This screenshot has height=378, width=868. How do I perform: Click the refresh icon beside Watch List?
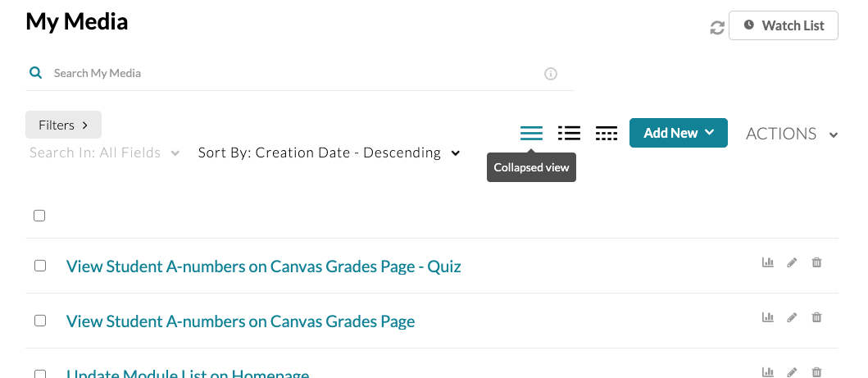pos(717,28)
